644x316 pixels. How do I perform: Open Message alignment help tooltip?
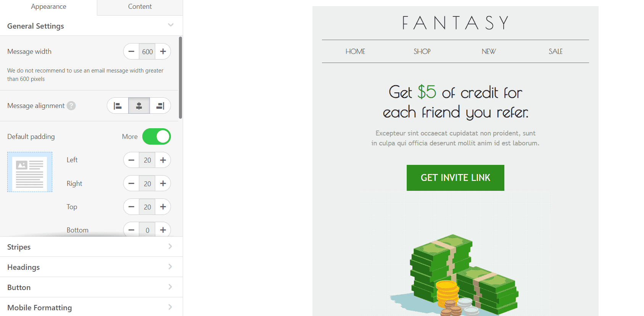click(x=71, y=106)
